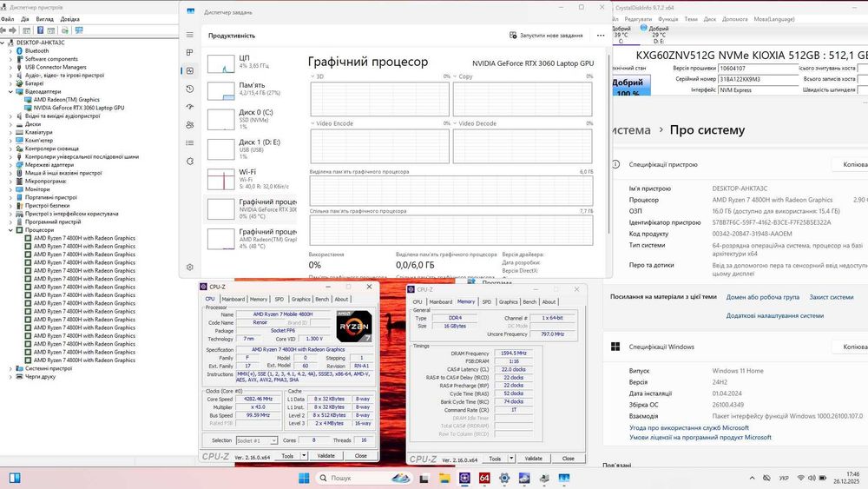Open Додаткові налаштування системи link

(775, 315)
